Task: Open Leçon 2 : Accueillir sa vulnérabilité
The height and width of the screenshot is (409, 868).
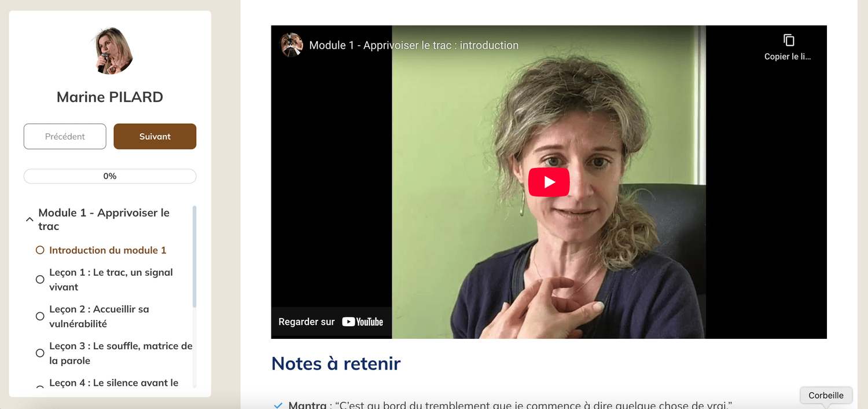Action: (99, 316)
